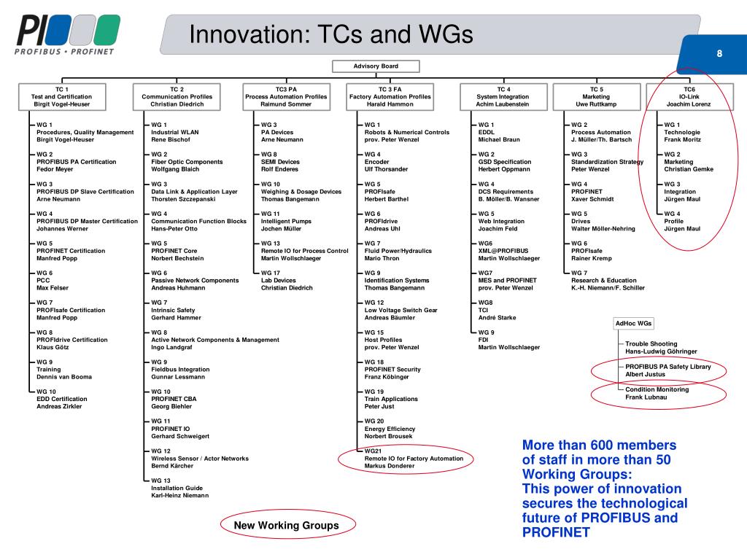
Task: Select Industrial WLAN entry
Action: pyautogui.click(x=175, y=133)
